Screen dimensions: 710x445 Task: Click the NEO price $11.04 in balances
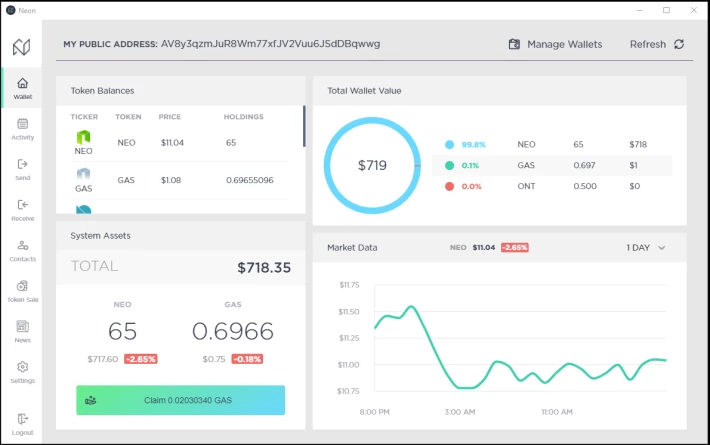(172, 143)
